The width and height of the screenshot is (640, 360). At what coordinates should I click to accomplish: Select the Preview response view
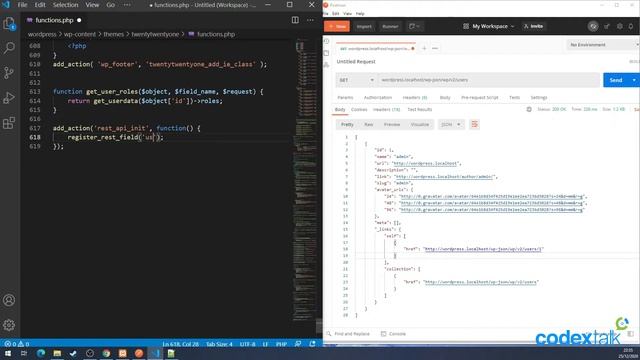(392, 124)
